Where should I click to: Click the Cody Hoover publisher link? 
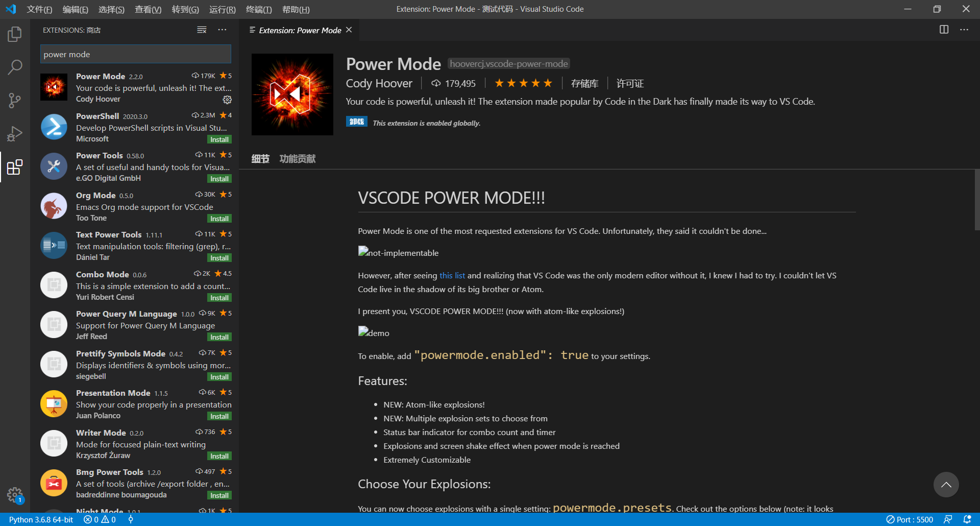point(379,83)
